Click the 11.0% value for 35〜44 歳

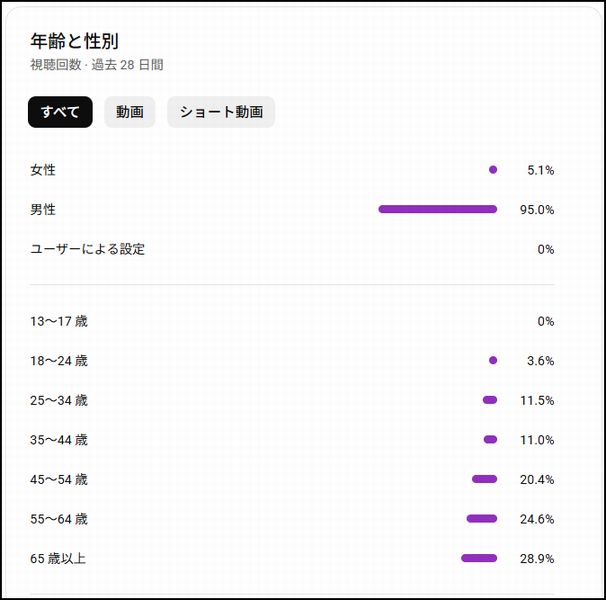537,440
